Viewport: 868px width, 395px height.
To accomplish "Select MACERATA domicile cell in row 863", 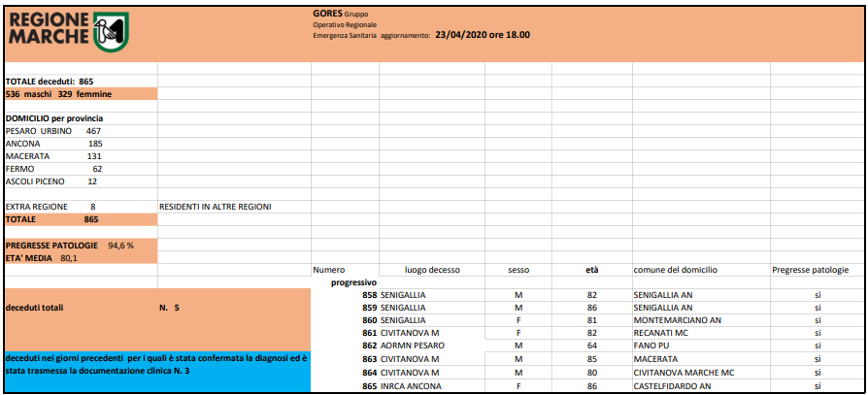I will 655,359.
